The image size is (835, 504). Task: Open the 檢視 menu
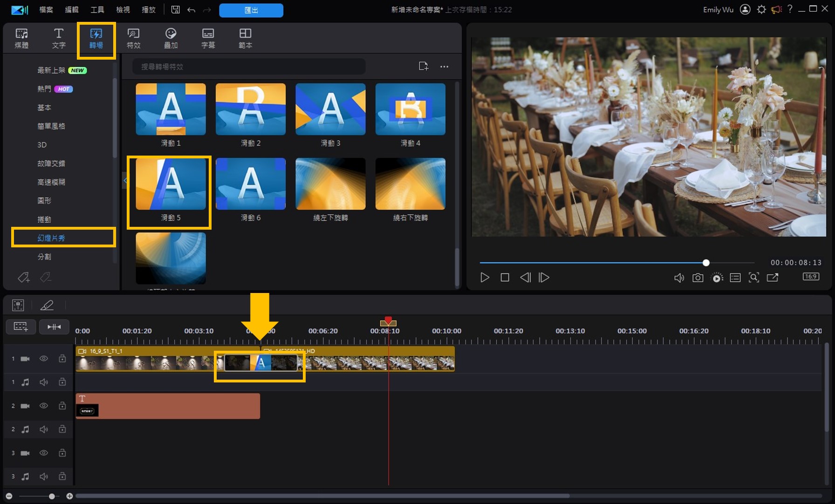coord(123,10)
